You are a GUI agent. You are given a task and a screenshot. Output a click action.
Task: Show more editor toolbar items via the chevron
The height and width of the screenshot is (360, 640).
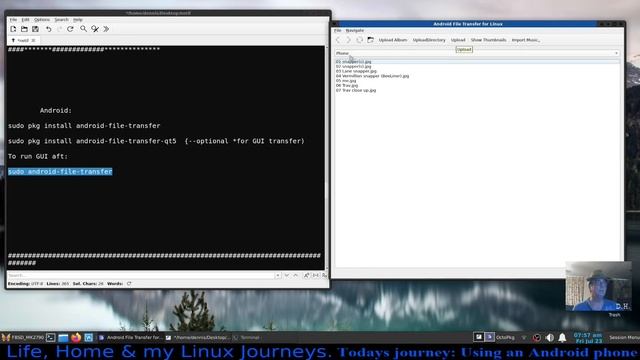pyautogui.click(x=106, y=29)
